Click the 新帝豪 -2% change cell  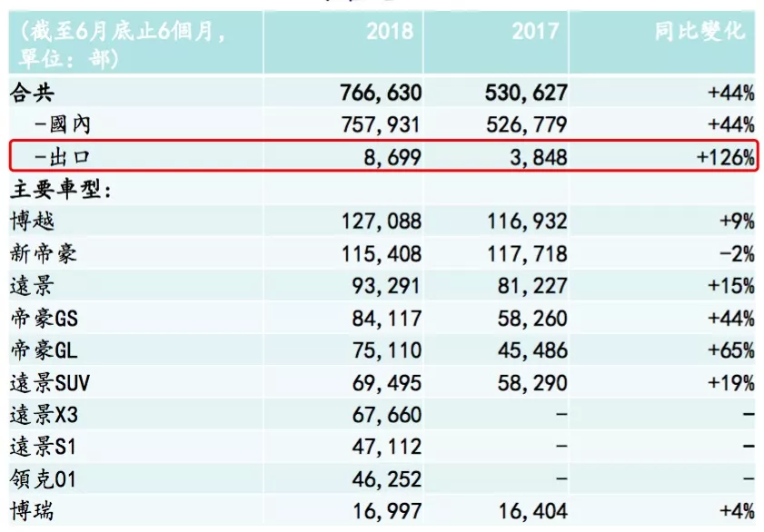[x=732, y=254]
